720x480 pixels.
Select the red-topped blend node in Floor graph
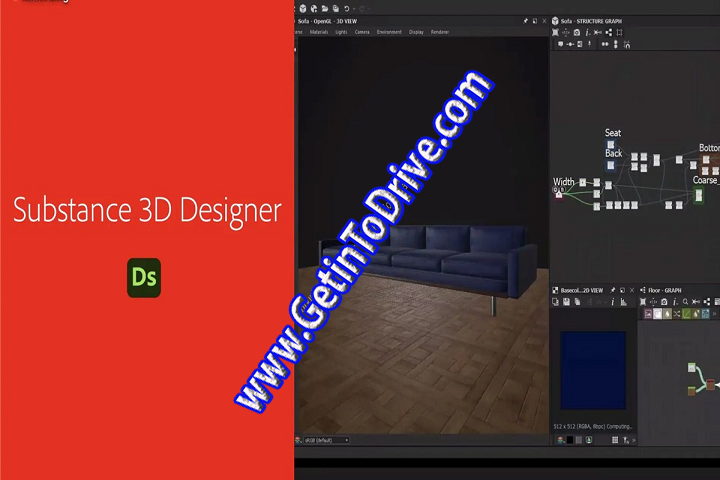tap(710, 384)
